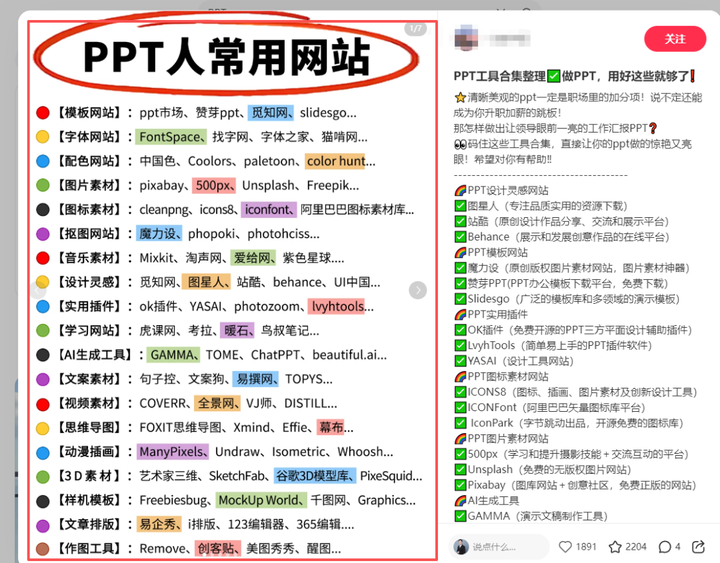Click highlighted text 幕布
This screenshot has width=720, height=563.
[x=330, y=428]
